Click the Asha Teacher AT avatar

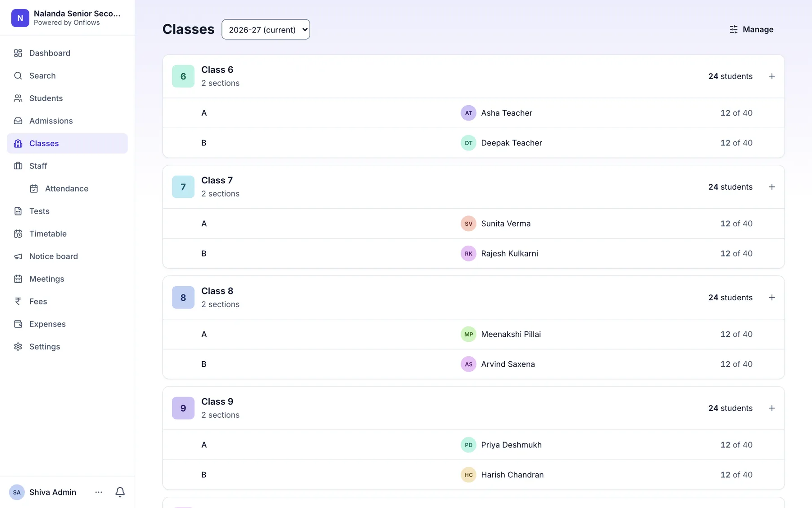(x=469, y=113)
